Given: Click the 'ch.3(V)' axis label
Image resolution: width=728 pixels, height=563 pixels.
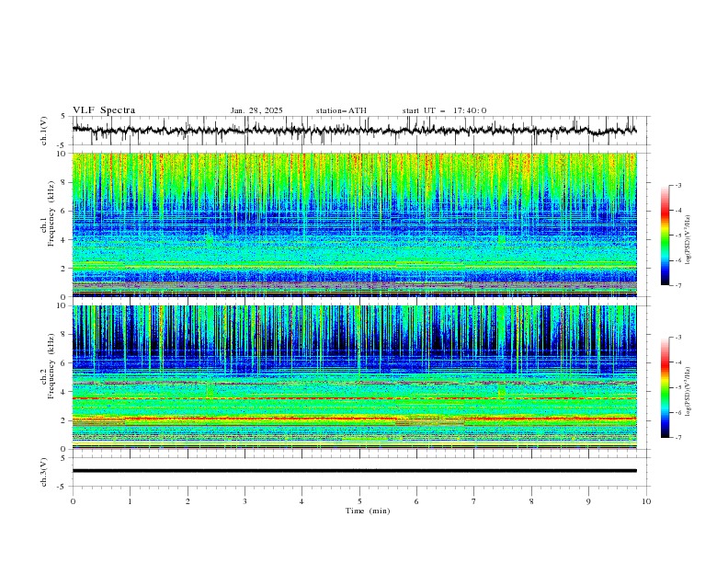Looking at the screenshot, I should pyautogui.click(x=44, y=472).
